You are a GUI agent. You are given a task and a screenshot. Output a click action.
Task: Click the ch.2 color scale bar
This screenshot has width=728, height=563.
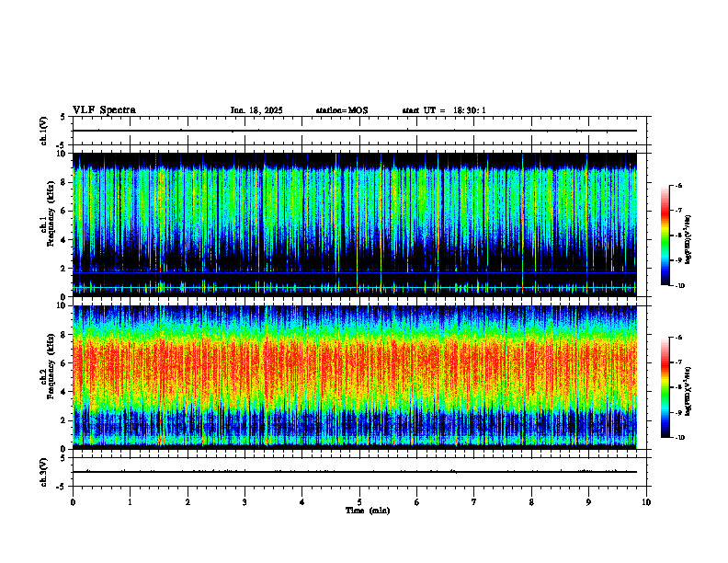(x=665, y=387)
